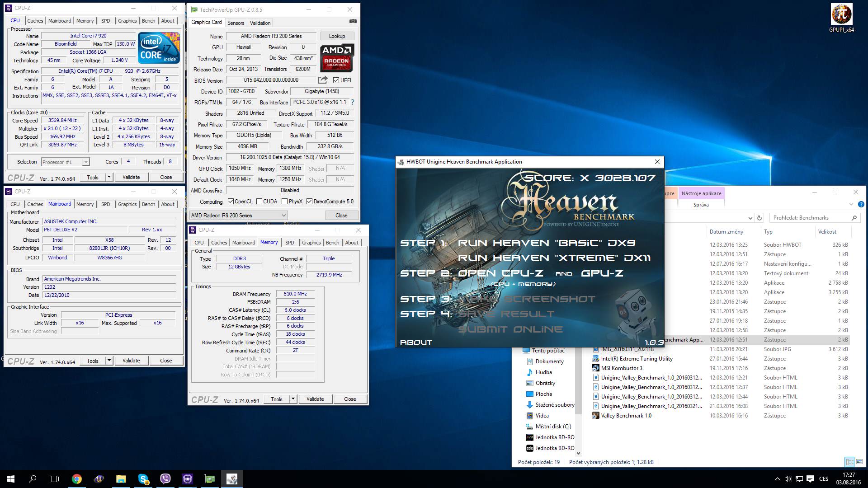The height and width of the screenshot is (488, 868).
Task: Open Tools dropdown arrow in Mainboard window
Action: [109, 361]
